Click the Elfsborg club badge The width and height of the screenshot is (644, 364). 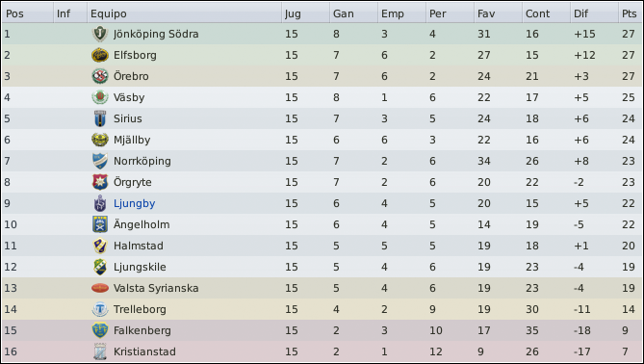pyautogui.click(x=100, y=55)
